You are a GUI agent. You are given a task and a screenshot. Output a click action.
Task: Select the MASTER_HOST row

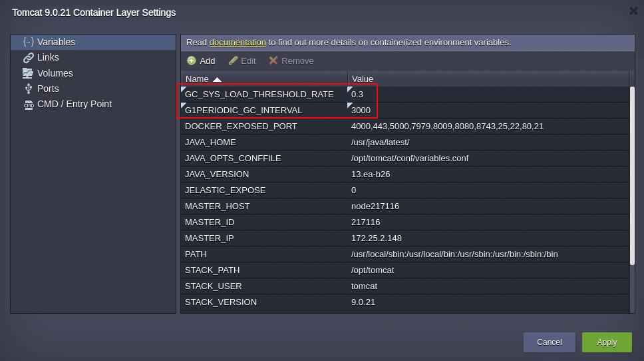pyautogui.click(x=405, y=206)
